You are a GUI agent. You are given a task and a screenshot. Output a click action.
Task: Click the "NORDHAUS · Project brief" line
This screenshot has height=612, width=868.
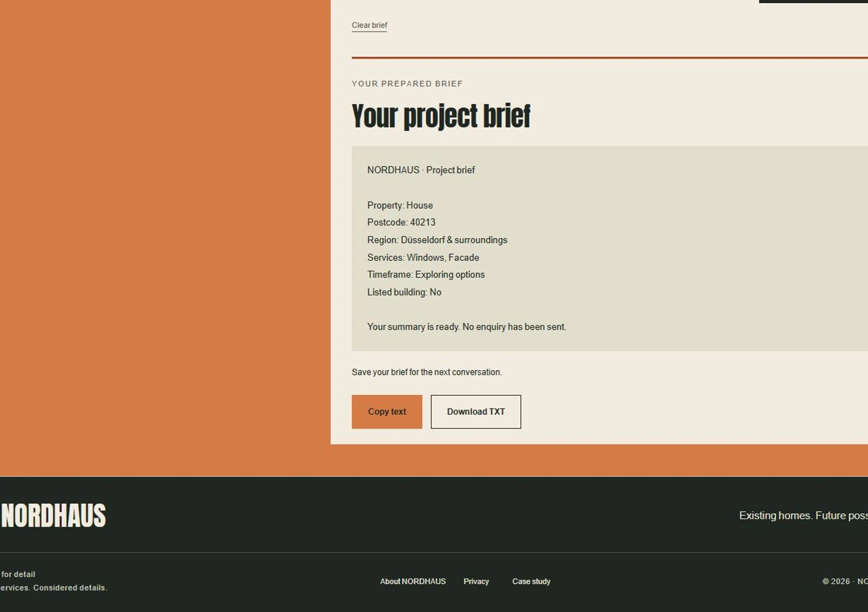click(421, 170)
